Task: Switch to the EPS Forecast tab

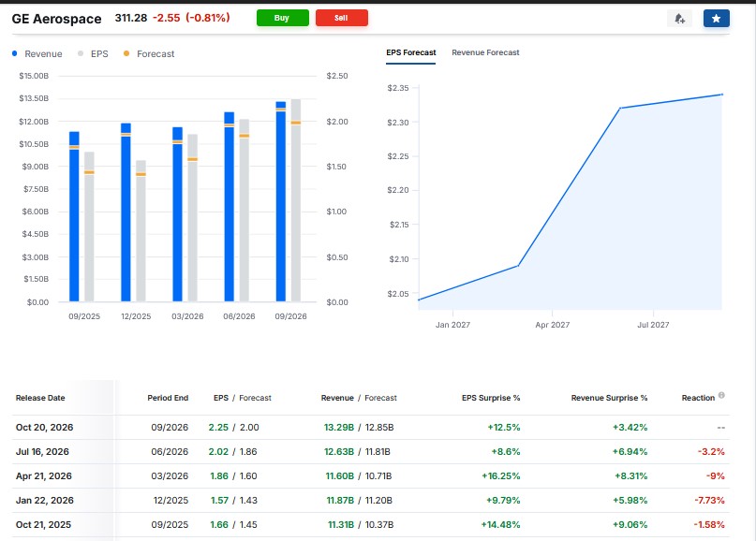Action: (x=410, y=52)
